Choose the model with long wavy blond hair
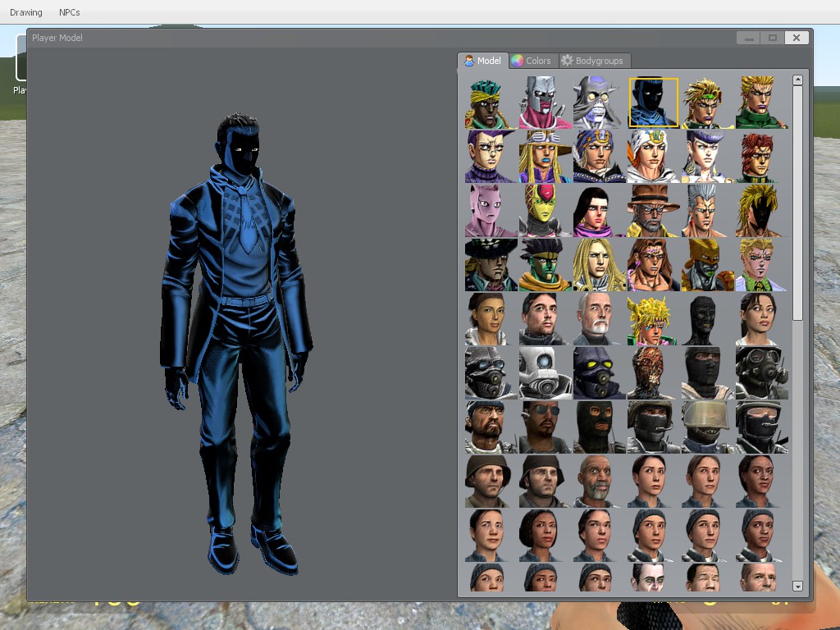The width and height of the screenshot is (840, 630). pyautogui.click(x=600, y=265)
